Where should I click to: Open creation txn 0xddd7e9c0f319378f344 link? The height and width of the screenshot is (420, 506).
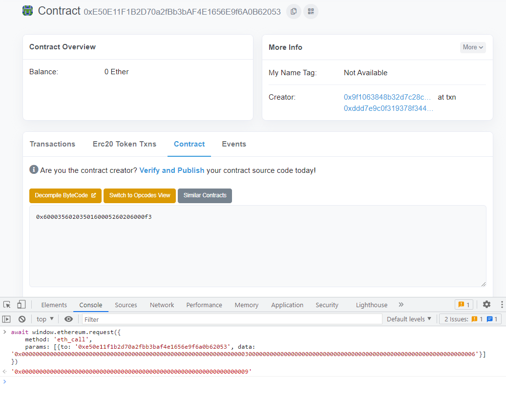[389, 108]
